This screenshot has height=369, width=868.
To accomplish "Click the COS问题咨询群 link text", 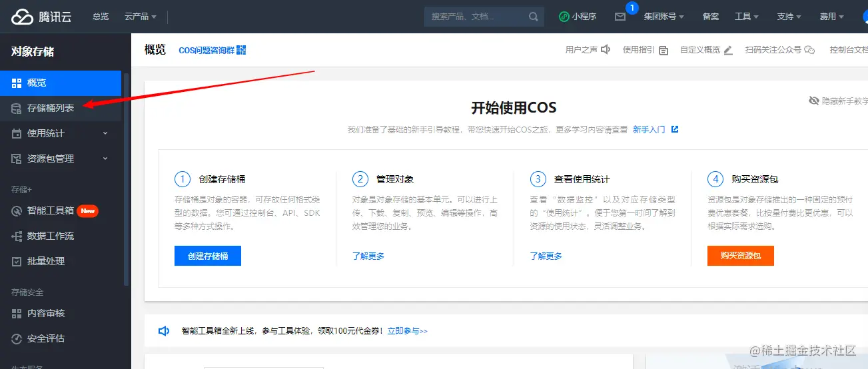I will [x=207, y=50].
